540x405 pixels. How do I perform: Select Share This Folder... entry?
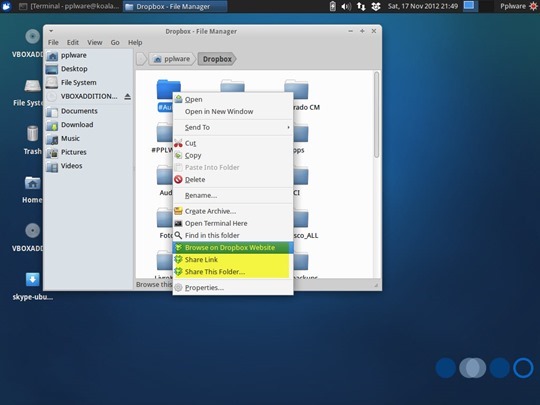[x=233, y=272]
